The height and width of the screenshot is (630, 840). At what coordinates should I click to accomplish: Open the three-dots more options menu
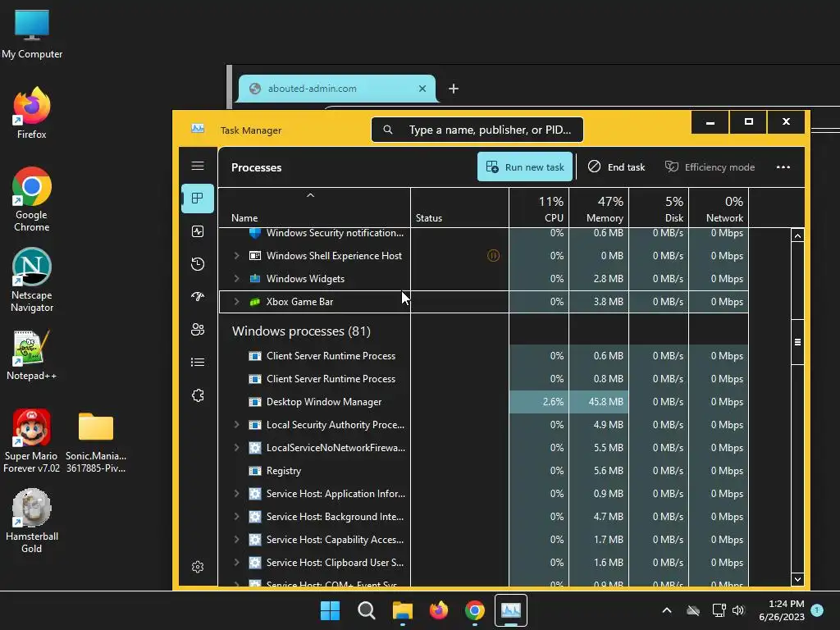[783, 167]
